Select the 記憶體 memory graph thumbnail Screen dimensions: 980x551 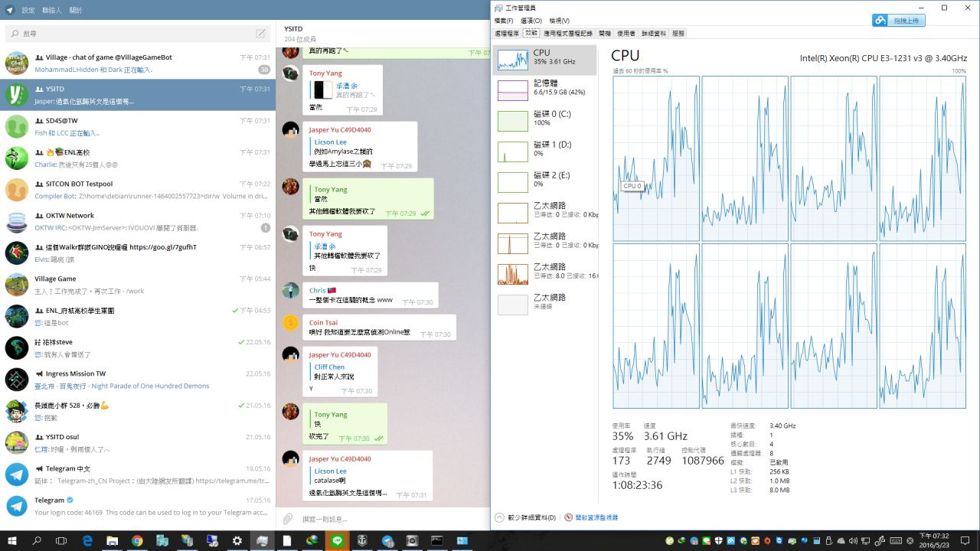coord(513,90)
